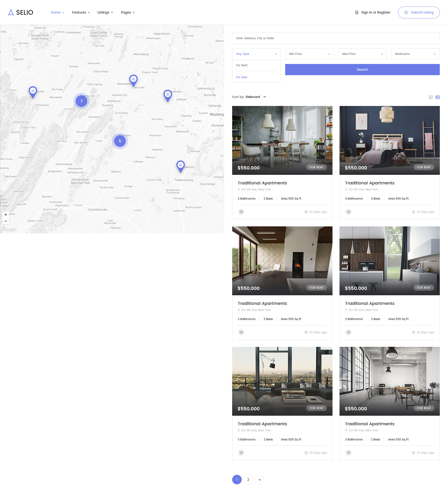Click the map pin near Winchester
448x503 pixels.
tap(133, 79)
